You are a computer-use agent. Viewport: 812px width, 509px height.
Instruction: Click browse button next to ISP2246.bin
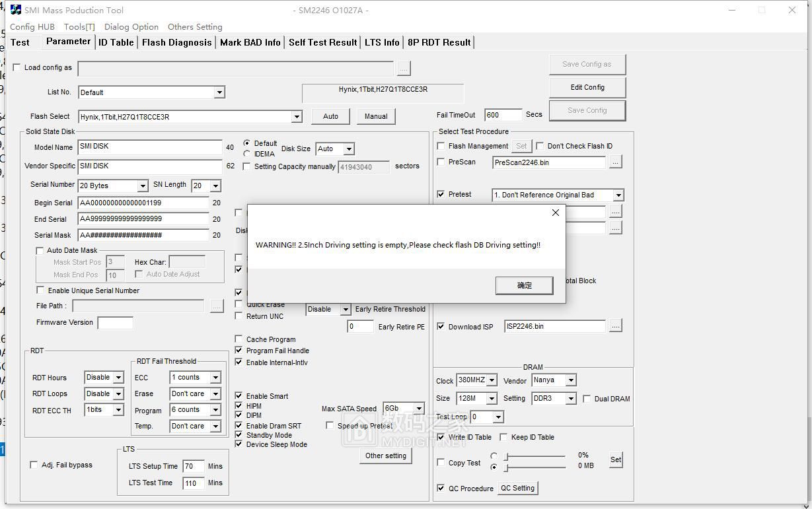pyautogui.click(x=616, y=326)
